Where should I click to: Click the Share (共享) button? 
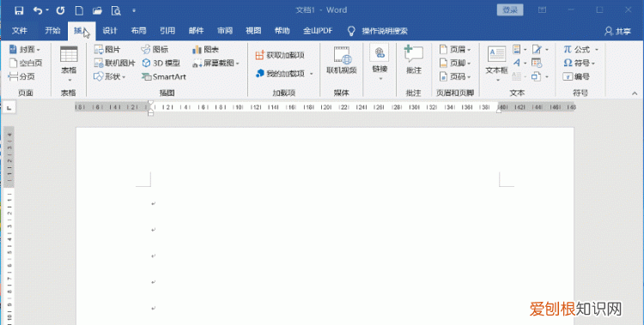(x=617, y=31)
